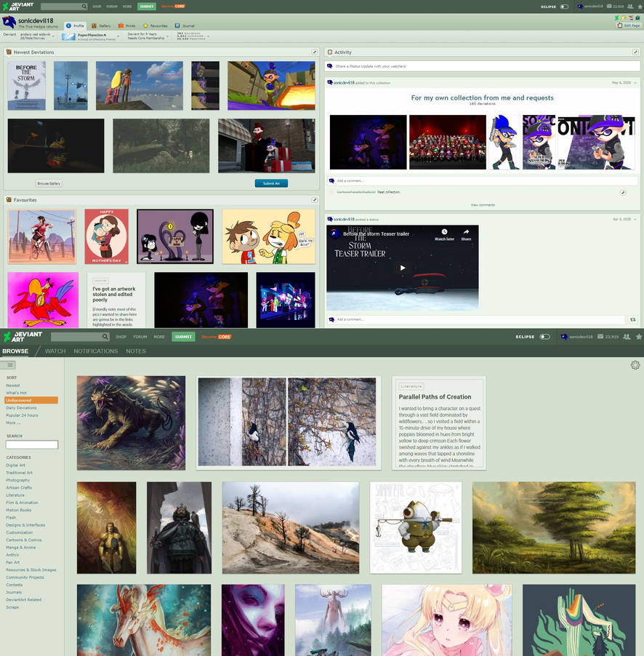This screenshot has height=656, width=644.
Task: Open the MORE menu in the profile page header
Action: coord(127,7)
